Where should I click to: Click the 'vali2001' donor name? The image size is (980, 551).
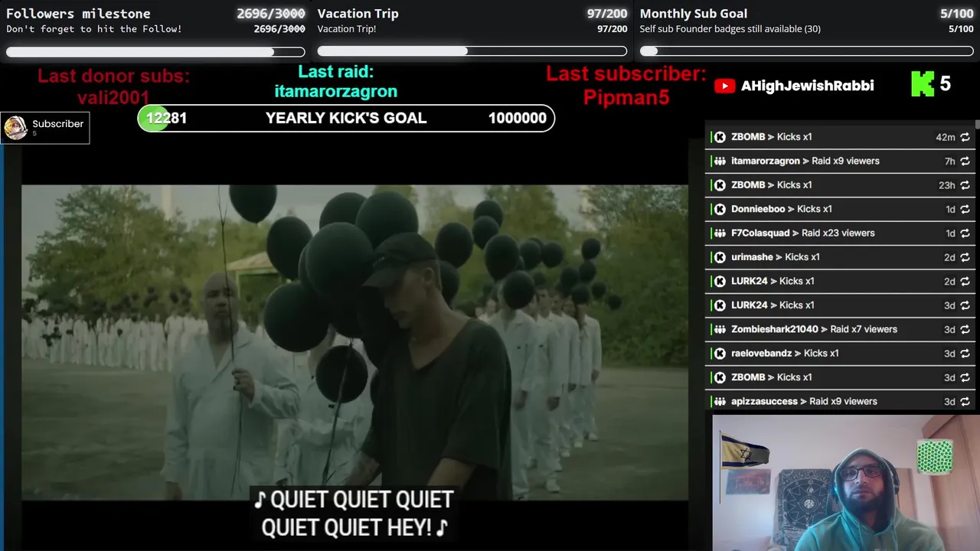tap(113, 97)
